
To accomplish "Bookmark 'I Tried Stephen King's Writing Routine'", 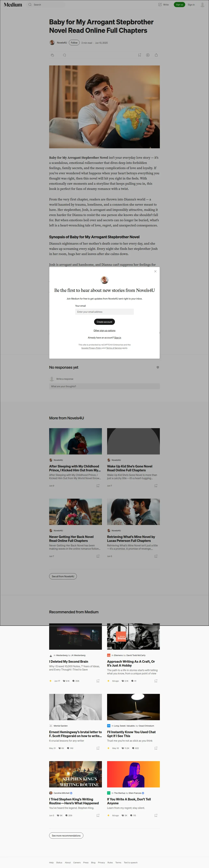I will 98,815.
